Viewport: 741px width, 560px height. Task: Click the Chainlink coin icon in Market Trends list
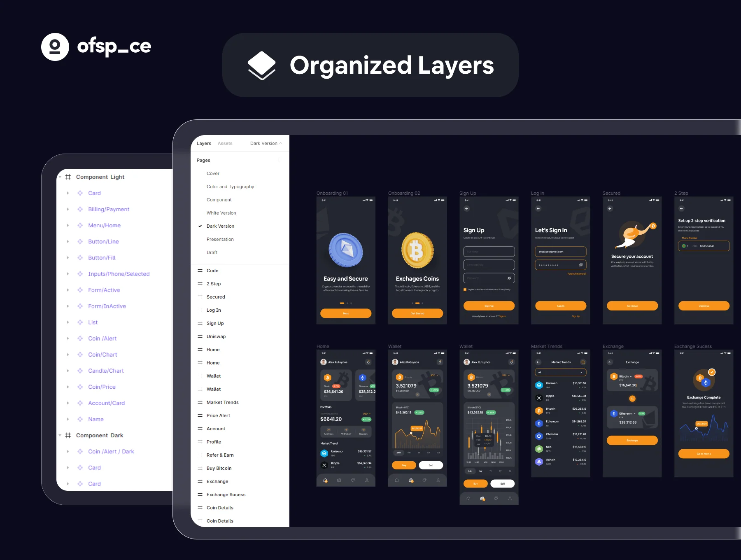pyautogui.click(x=539, y=436)
